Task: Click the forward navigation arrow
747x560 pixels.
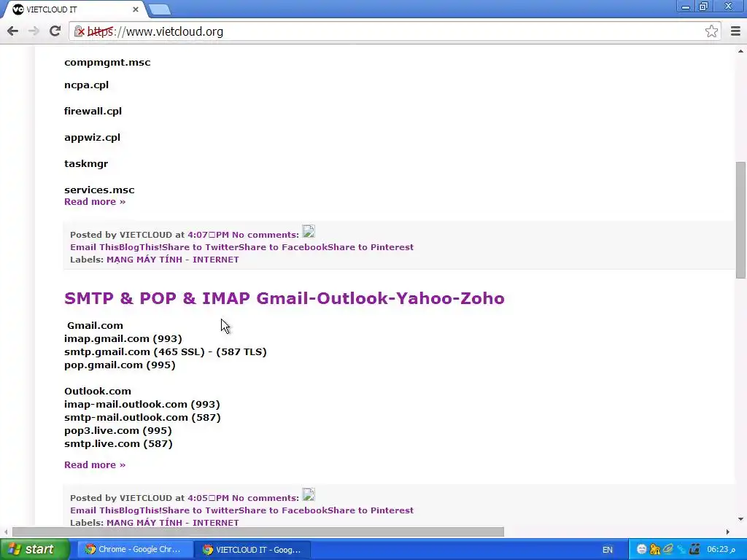Action: [34, 31]
